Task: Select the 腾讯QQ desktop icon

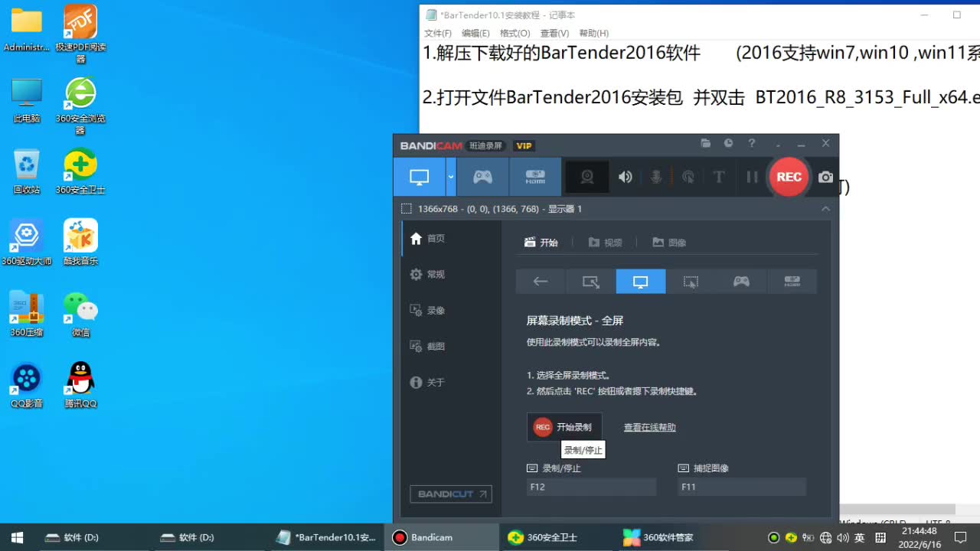Action: (x=80, y=385)
